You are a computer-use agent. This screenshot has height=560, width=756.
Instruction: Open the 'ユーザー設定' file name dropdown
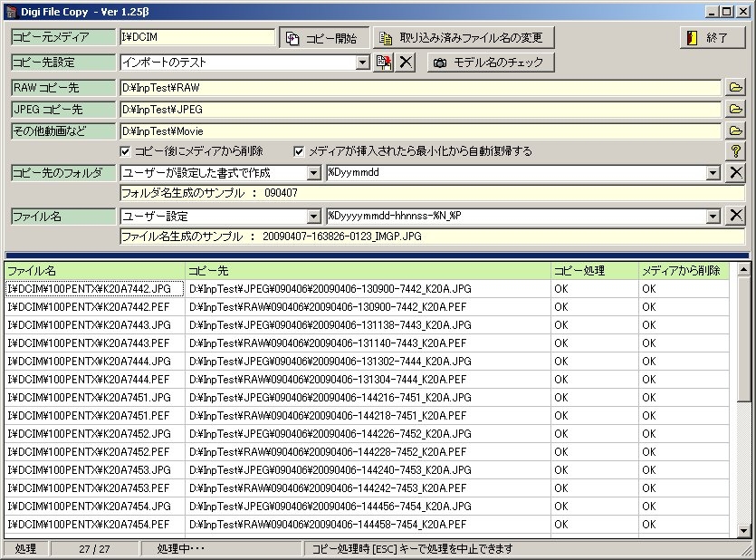[314, 216]
